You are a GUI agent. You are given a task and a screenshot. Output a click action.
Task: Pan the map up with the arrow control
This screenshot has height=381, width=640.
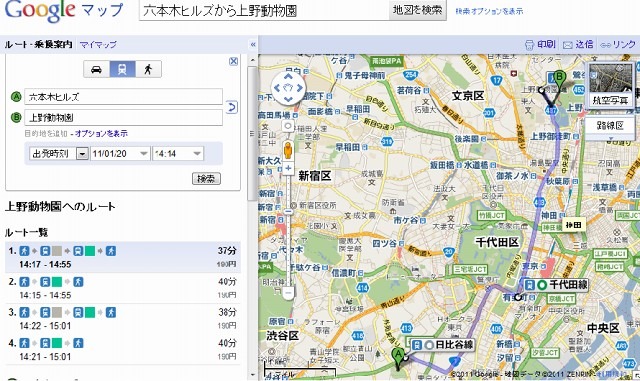[288, 76]
